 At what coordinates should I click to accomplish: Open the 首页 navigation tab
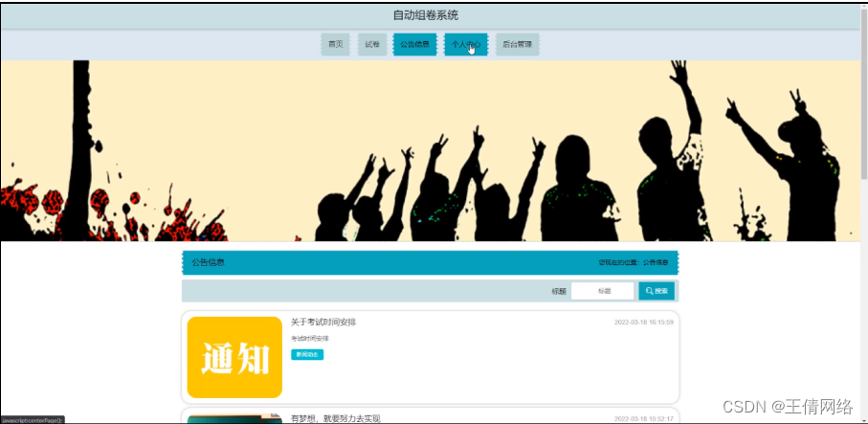pyautogui.click(x=336, y=44)
